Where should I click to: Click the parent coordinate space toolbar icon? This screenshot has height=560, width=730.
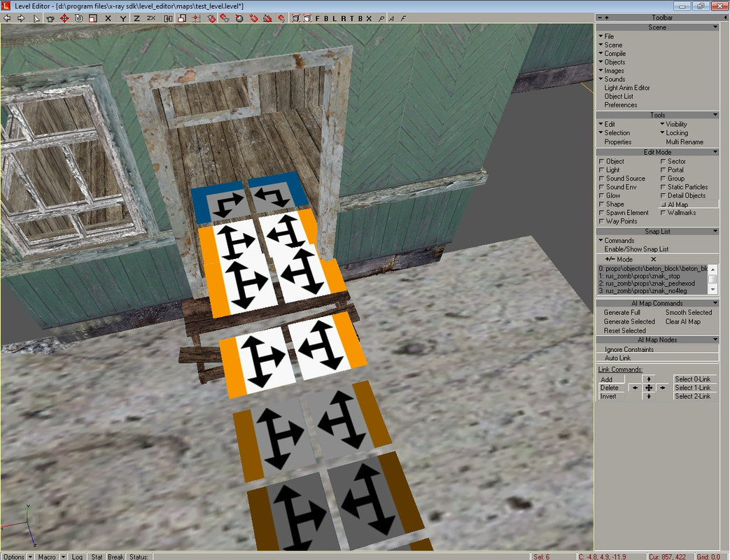click(x=168, y=18)
